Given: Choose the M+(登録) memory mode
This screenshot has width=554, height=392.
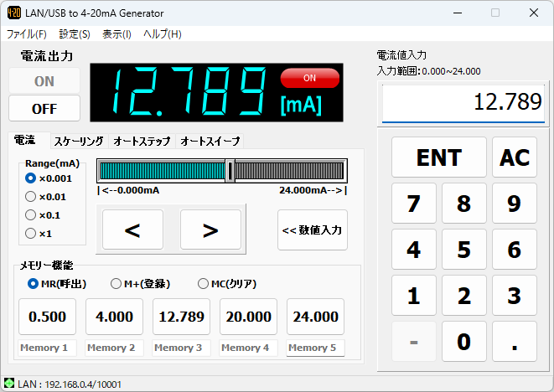Looking at the screenshot, I should [x=116, y=284].
